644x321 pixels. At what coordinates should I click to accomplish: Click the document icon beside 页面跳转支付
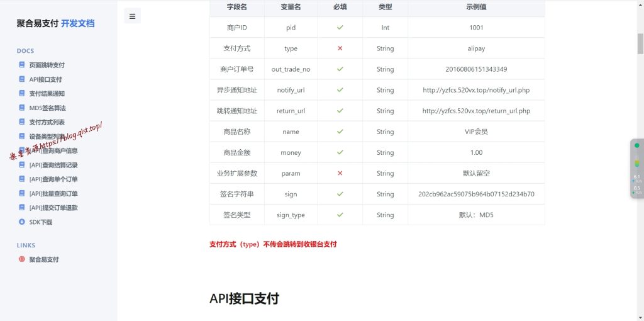pos(22,65)
